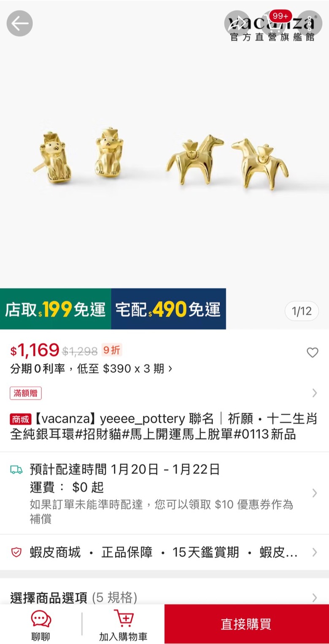Tap the delivery truck icon
329x644 pixels.
pyautogui.click(x=16, y=469)
